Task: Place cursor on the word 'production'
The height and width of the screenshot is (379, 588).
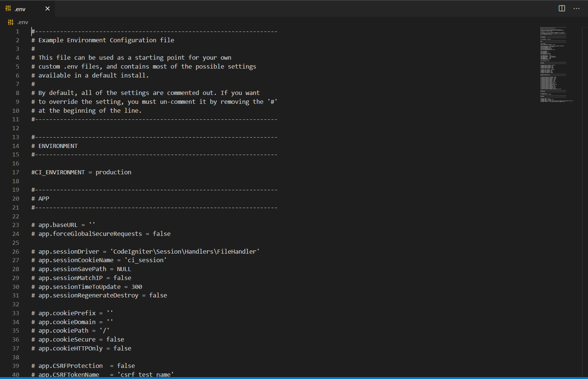Action: coord(113,172)
